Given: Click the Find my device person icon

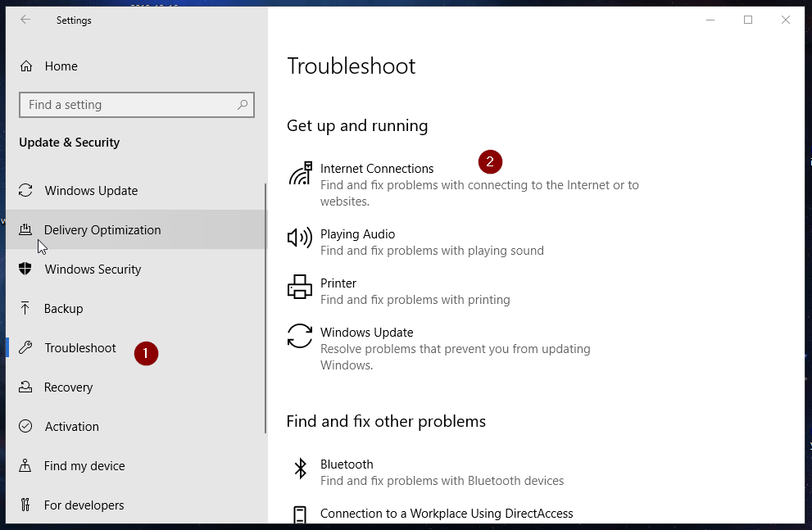Looking at the screenshot, I should pos(25,465).
